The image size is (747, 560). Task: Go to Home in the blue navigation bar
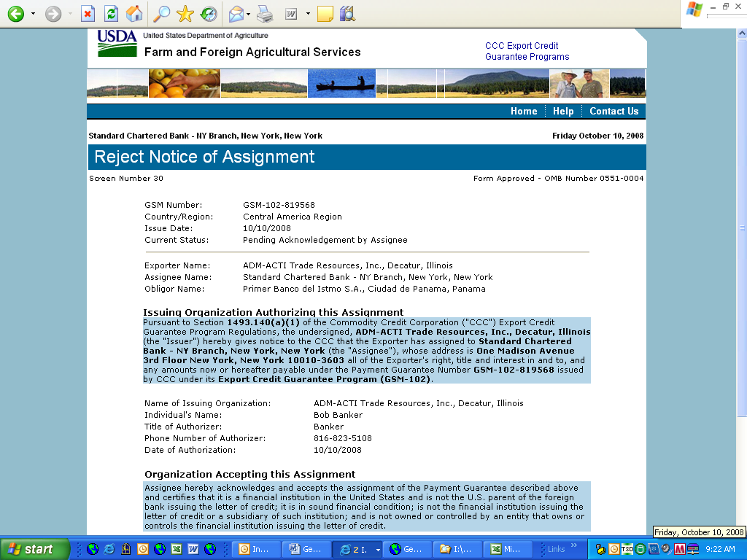coord(524,111)
